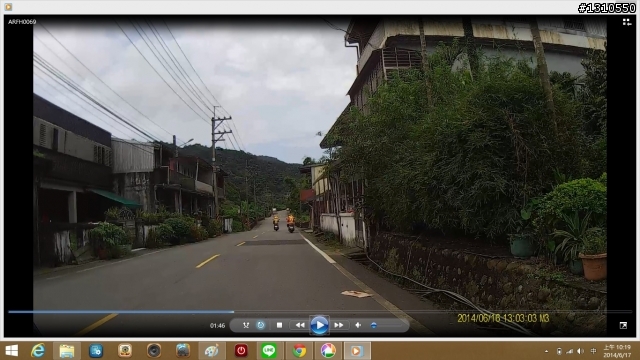Toggle the repeat playback button
640x360 pixels.
[260, 325]
